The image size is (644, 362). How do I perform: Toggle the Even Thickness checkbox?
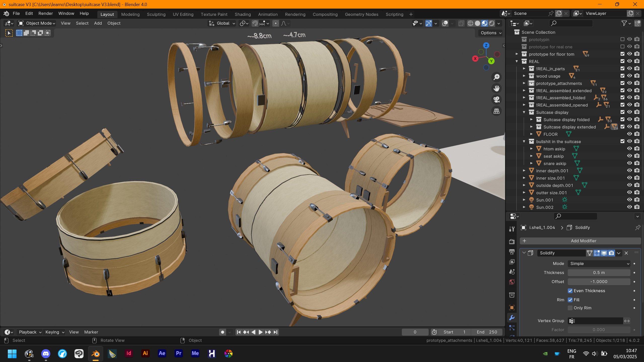click(570, 291)
